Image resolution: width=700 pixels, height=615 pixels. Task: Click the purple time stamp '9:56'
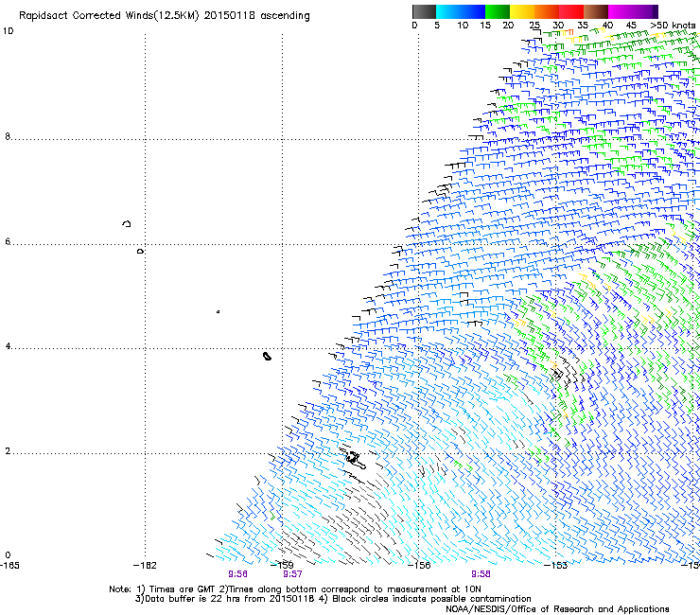[x=237, y=574]
